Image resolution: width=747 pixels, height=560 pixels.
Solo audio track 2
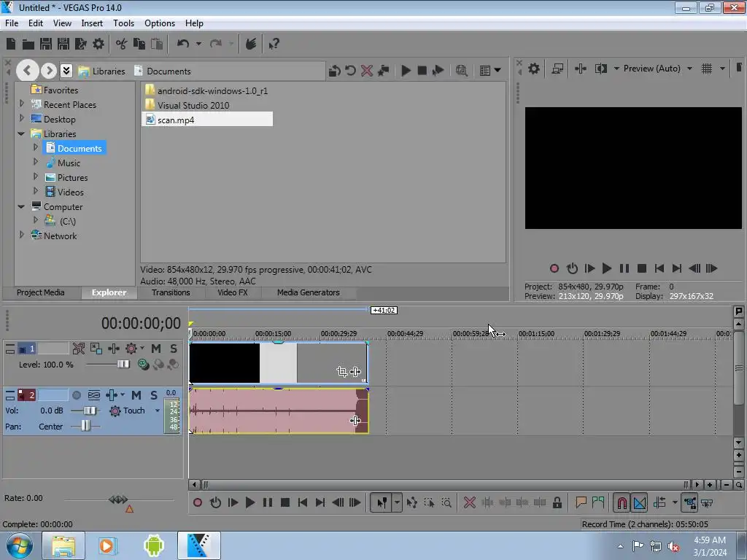point(153,394)
